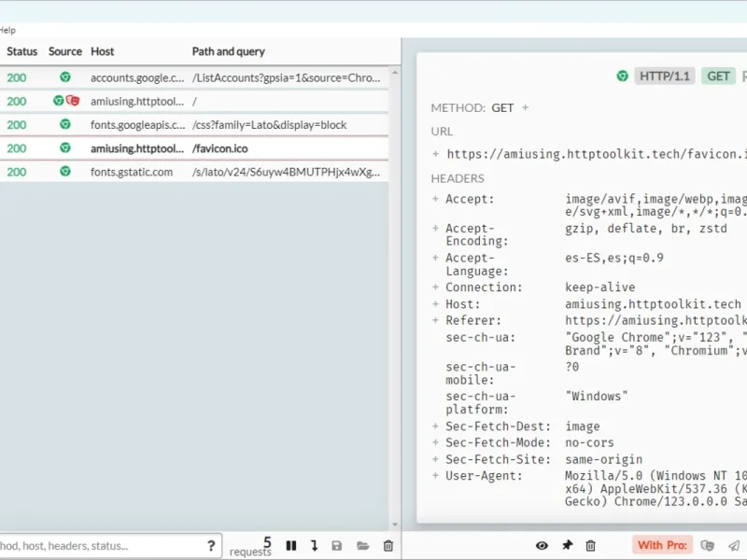This screenshot has height=560, width=747.
Task: Pause collecting intercepted requests
Action: [x=291, y=546]
